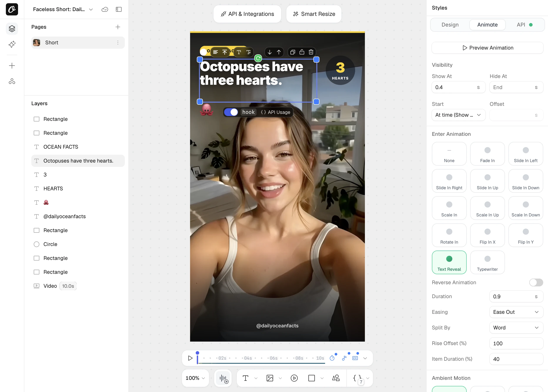Play the timeline with play button
Screen dimensions: 548x392
point(190,358)
